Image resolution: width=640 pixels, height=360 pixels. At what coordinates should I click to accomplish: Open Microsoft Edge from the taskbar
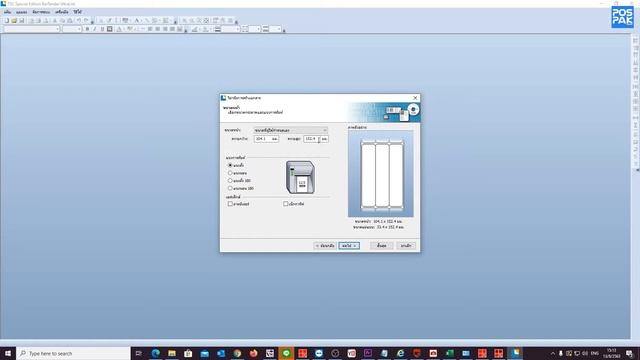tap(156, 353)
